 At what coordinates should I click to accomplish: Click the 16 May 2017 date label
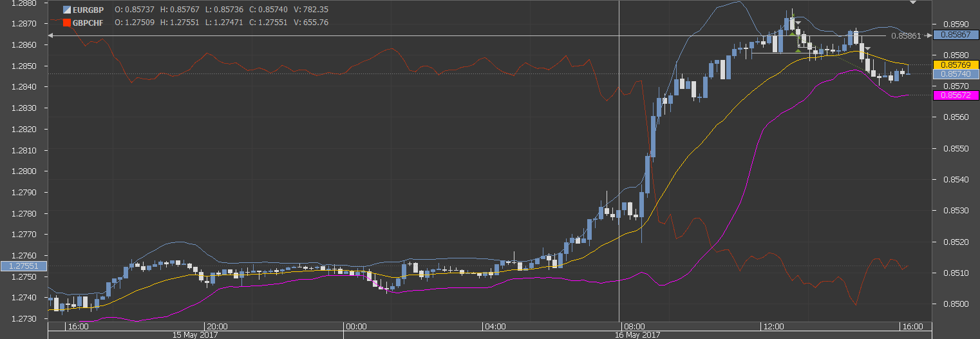[638, 335]
